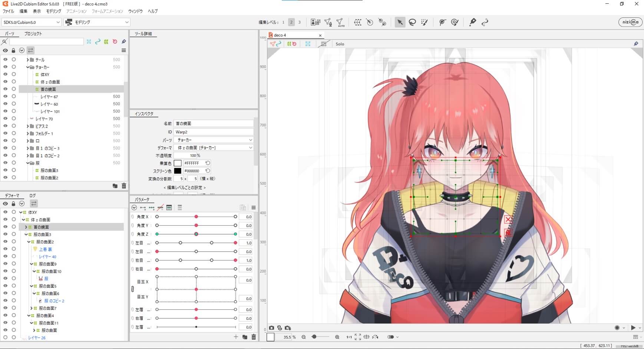Image resolution: width=644 pixels, height=349 pixels.
Task: Zoom in on the canvas
Action: [x=337, y=337]
